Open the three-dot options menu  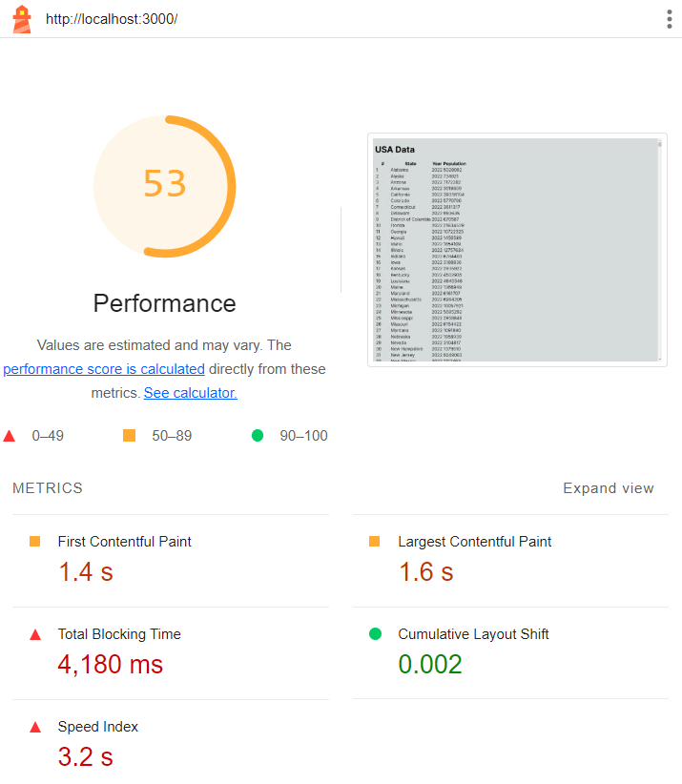[670, 20]
